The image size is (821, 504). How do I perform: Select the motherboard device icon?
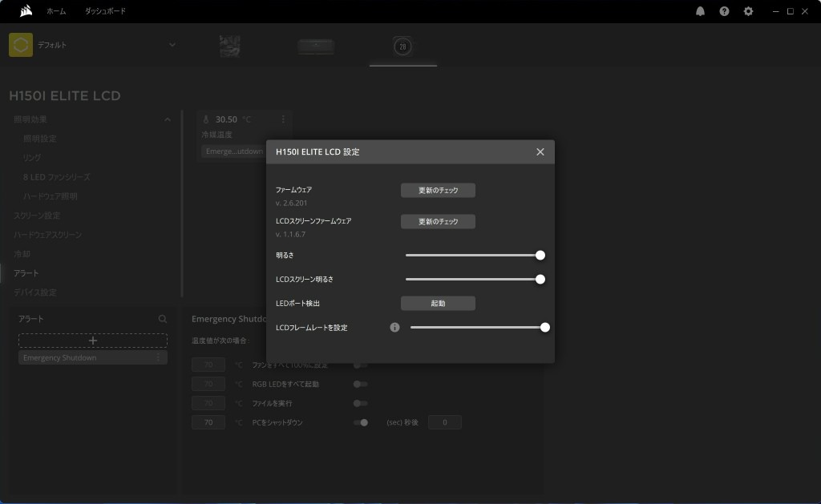tap(229, 46)
